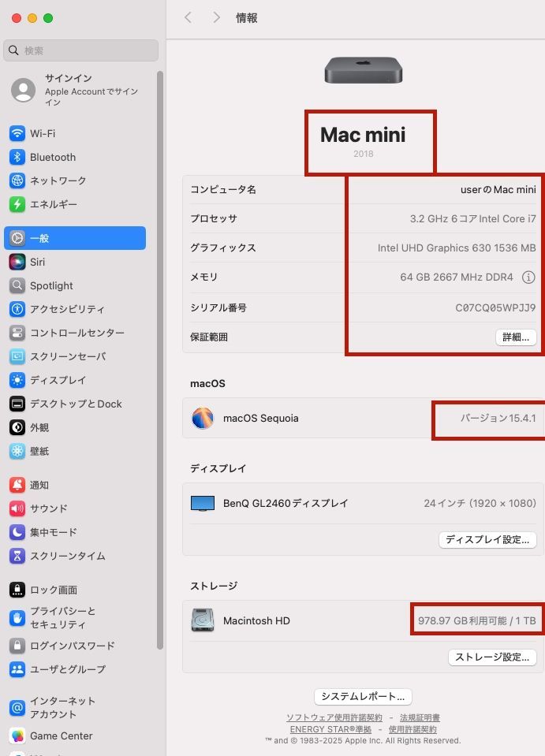Image resolution: width=545 pixels, height=756 pixels.
Task: Select the 一般 gear icon
Action: (x=17, y=238)
